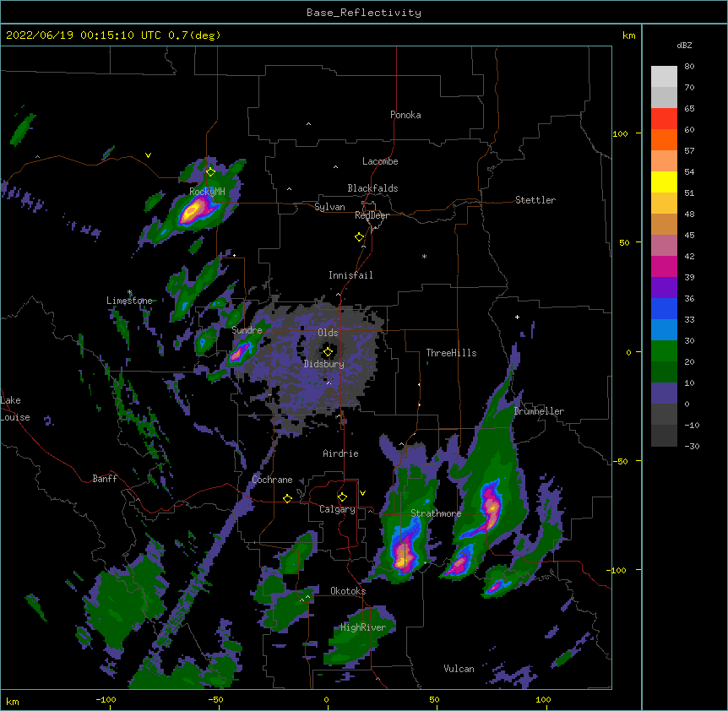Click the Cochrane city label
The height and width of the screenshot is (711, 728).
[272, 480]
